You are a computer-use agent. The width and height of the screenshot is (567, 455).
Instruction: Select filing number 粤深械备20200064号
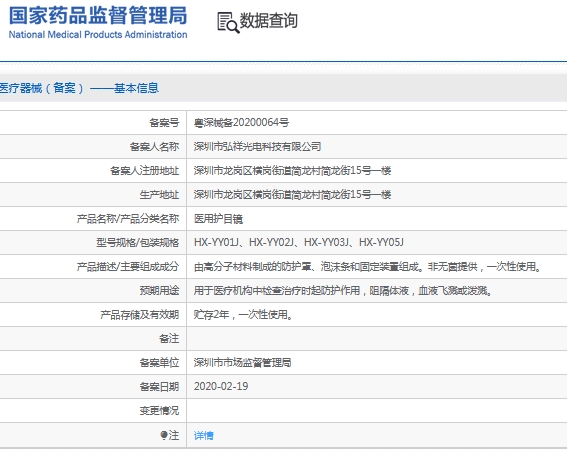(241, 123)
